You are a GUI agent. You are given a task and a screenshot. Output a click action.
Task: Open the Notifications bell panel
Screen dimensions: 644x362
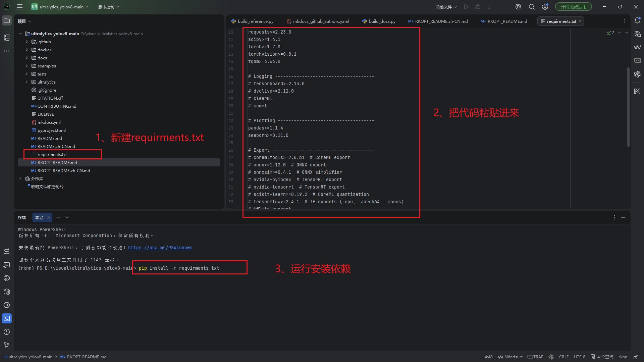(637, 21)
